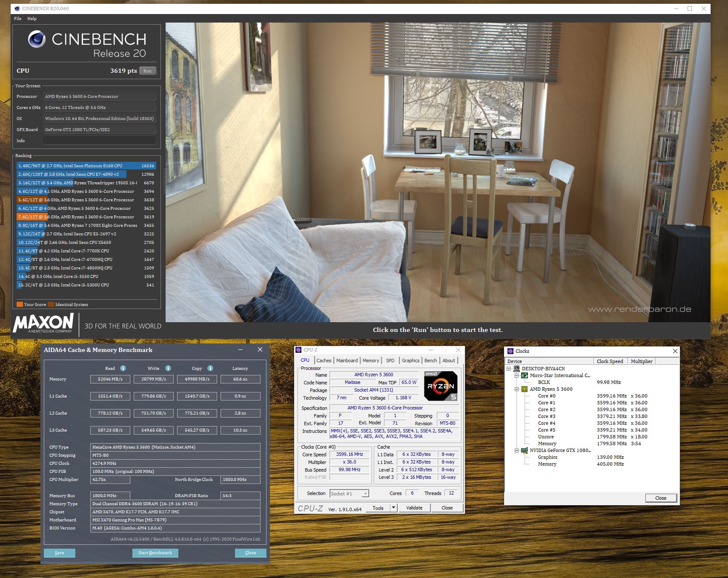Run the Cinebench CPU test
The width and height of the screenshot is (728, 578).
click(148, 71)
